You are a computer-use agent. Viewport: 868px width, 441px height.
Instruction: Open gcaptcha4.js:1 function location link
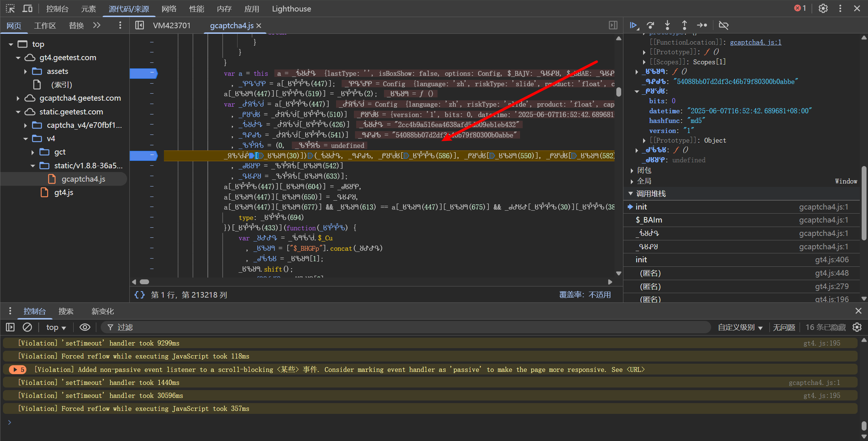point(756,42)
